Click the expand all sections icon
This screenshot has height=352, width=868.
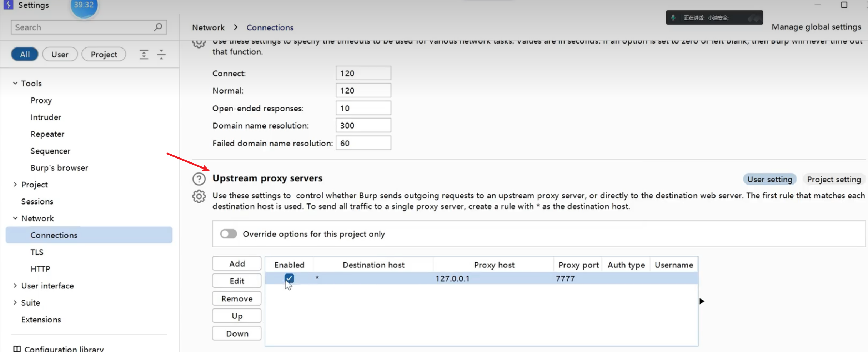144,55
